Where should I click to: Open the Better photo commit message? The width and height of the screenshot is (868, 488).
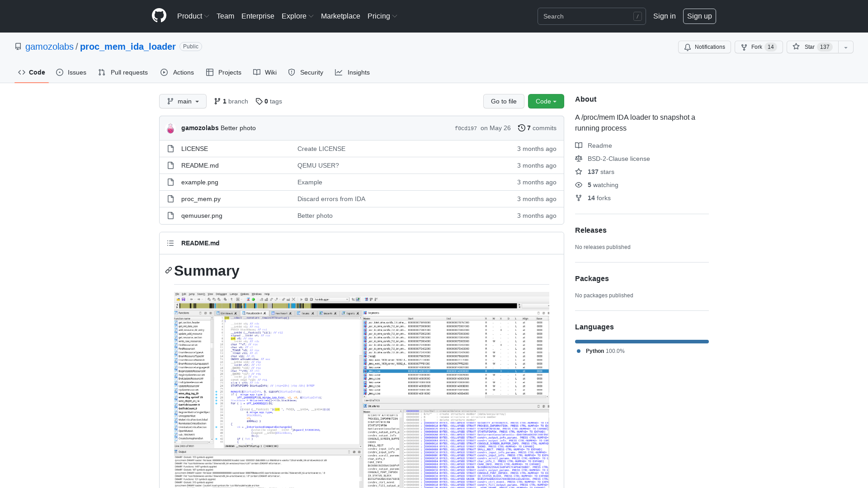point(238,128)
